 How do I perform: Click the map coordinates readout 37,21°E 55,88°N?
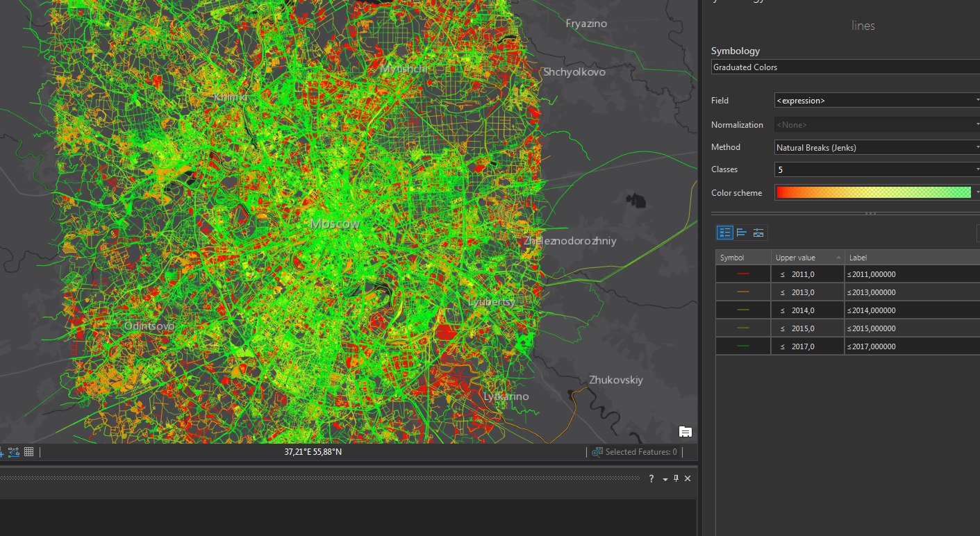[313, 452]
